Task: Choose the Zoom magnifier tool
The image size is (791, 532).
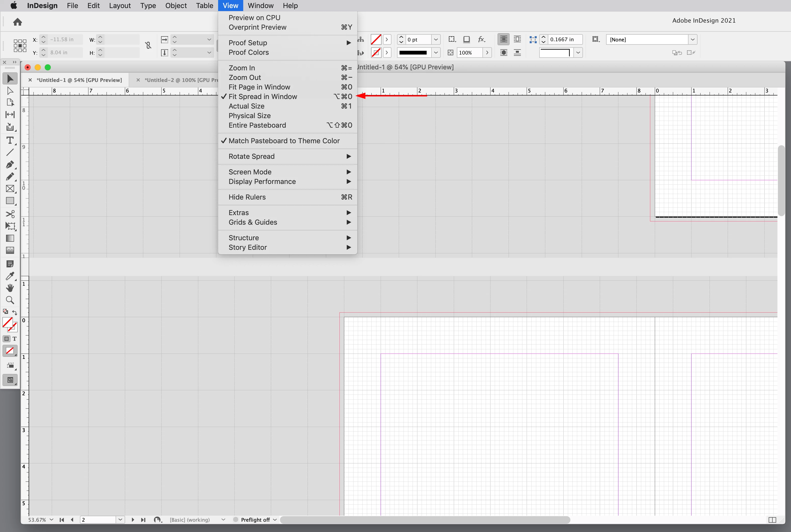Action: (x=10, y=300)
